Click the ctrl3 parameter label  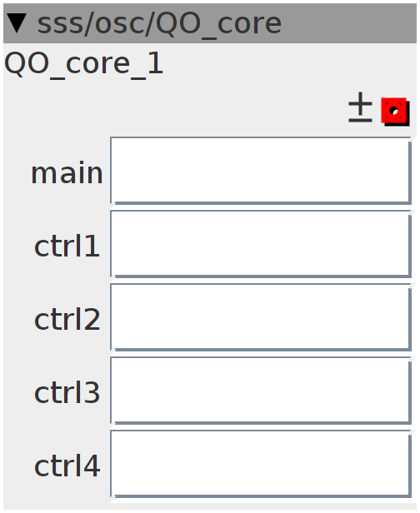pyautogui.click(x=67, y=392)
